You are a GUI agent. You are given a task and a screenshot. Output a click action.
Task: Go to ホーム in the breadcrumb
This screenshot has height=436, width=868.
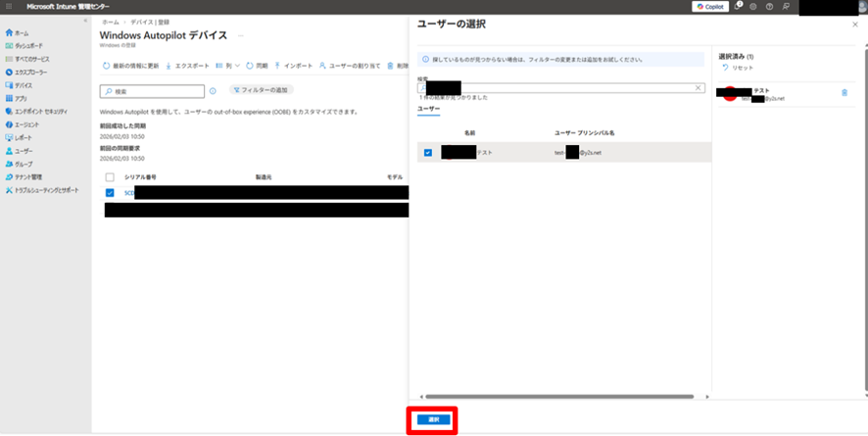pyautogui.click(x=110, y=22)
